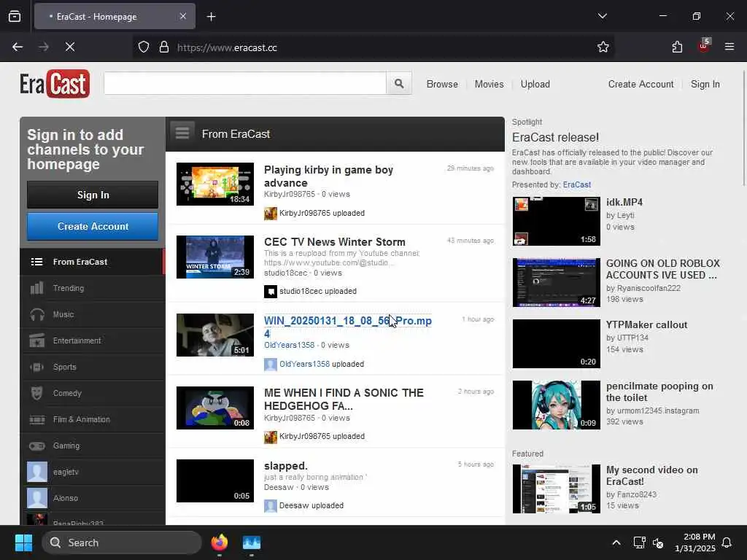Click the page vertical scrollbar
Screen dimensions: 747x560
point(743,128)
